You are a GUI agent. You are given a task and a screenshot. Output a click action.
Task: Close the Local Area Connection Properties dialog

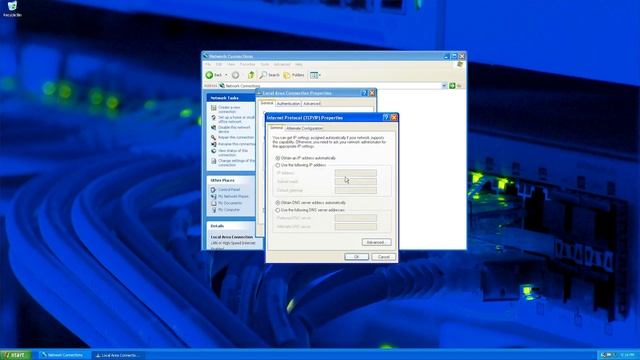click(372, 93)
